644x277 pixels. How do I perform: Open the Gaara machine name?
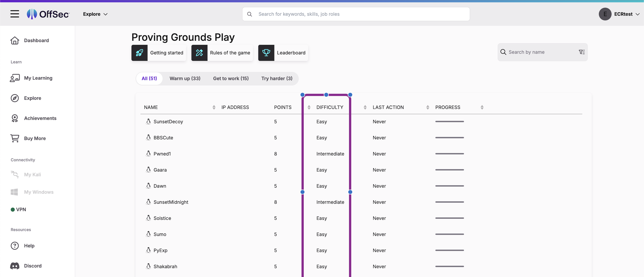coord(160,170)
